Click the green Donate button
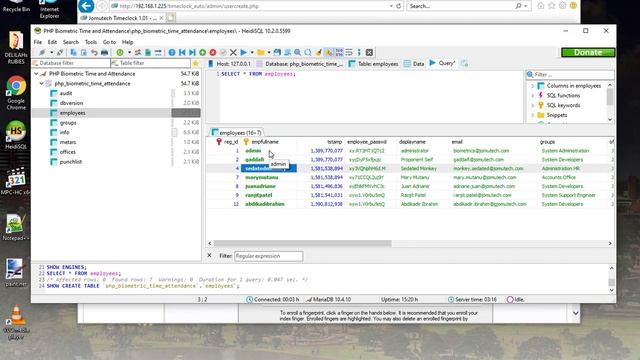640x360 pixels. click(588, 52)
